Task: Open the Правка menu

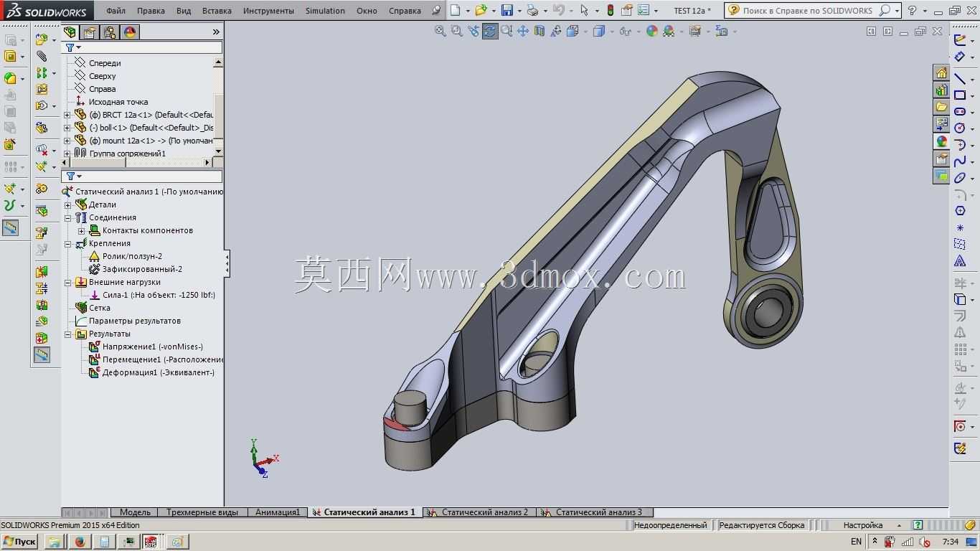Action: 151,11
